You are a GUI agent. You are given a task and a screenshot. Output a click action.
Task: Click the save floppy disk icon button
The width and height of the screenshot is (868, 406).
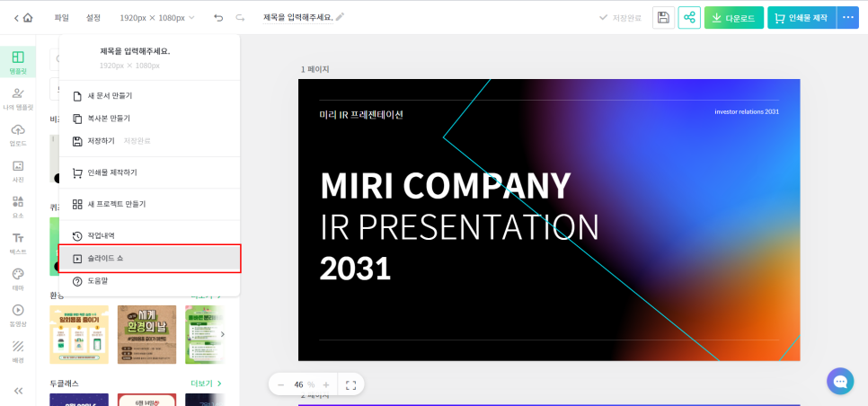point(663,18)
